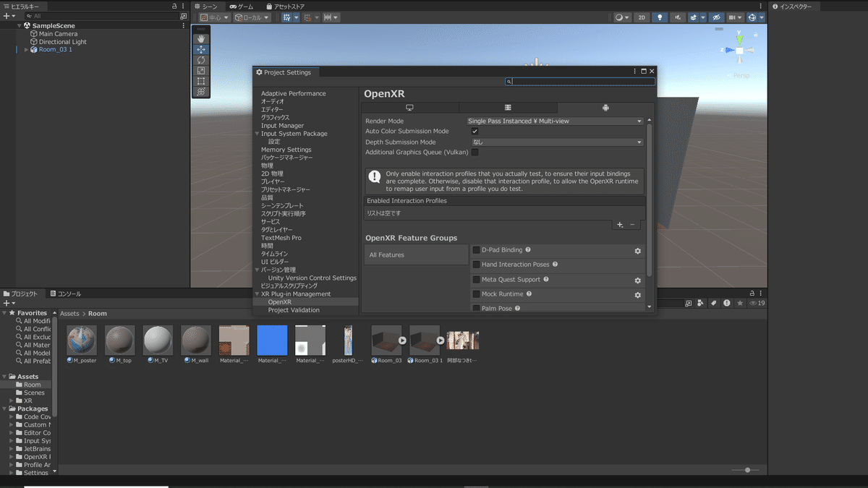
Task: Open the shading draw mode dropdown
Action: (x=622, y=17)
